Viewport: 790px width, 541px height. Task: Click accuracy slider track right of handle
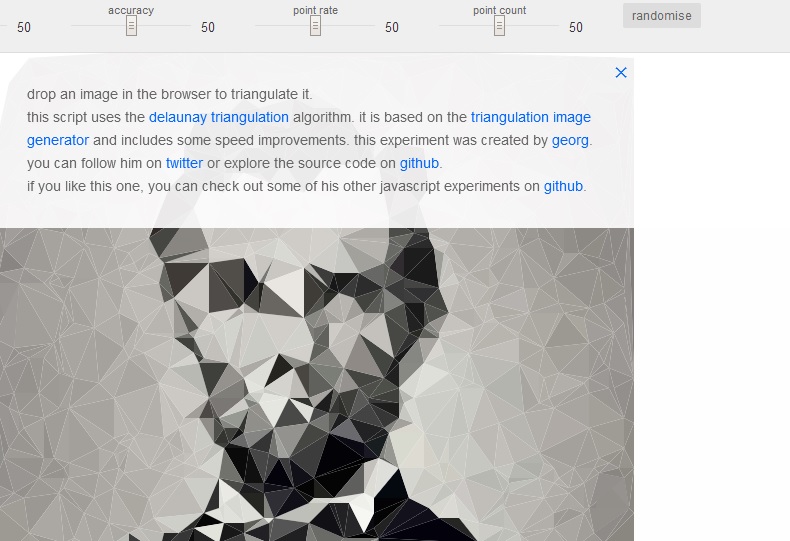pyautogui.click(x=165, y=27)
